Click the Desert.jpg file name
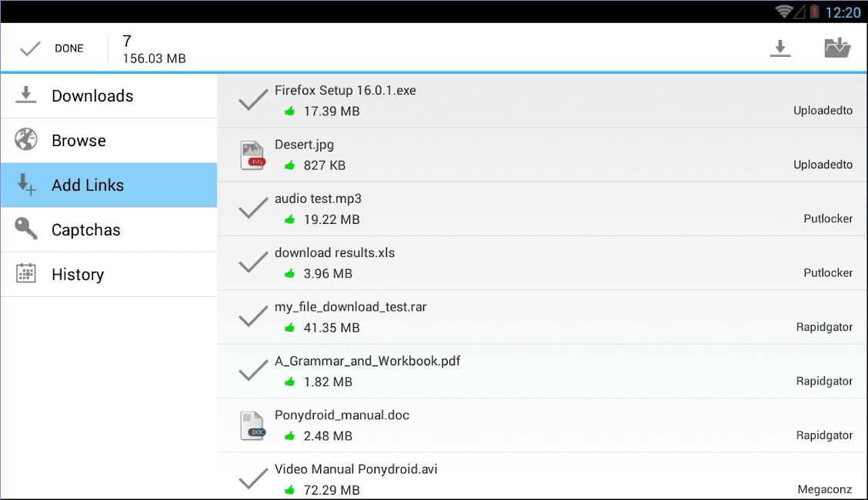The width and height of the screenshot is (868, 500). (x=305, y=145)
